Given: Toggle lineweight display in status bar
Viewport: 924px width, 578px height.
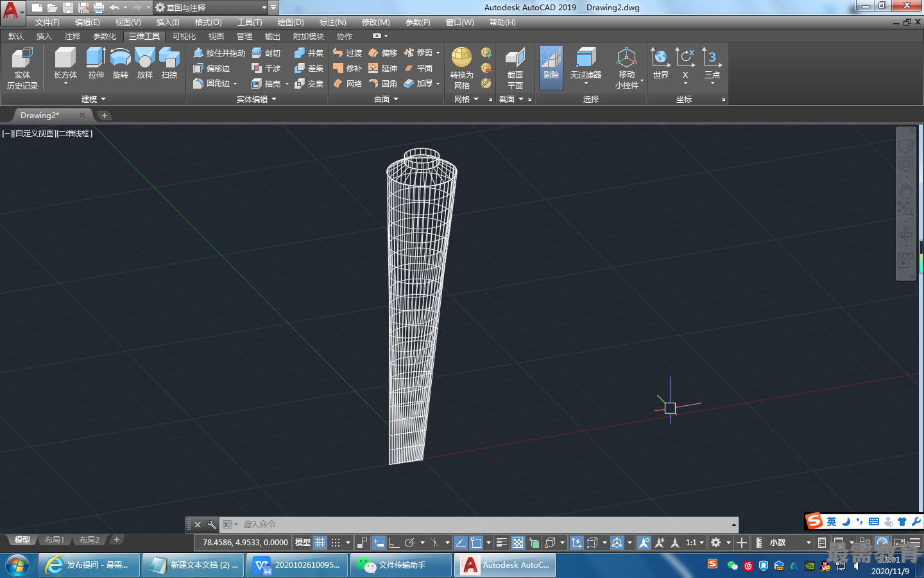Looking at the screenshot, I should pyautogui.click(x=502, y=543).
